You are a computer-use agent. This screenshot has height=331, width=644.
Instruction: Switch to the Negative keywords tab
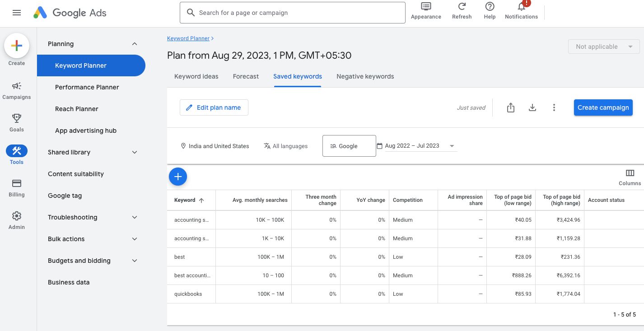click(365, 76)
